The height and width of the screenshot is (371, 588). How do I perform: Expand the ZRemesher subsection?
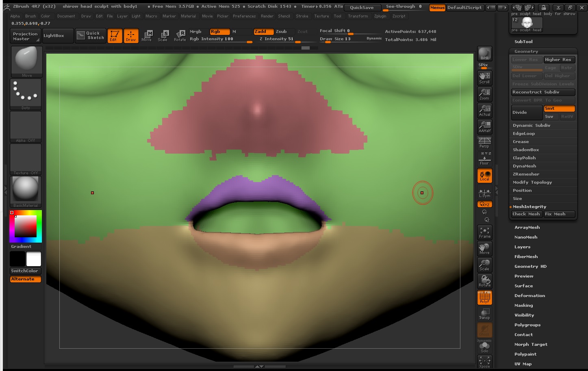pos(526,174)
